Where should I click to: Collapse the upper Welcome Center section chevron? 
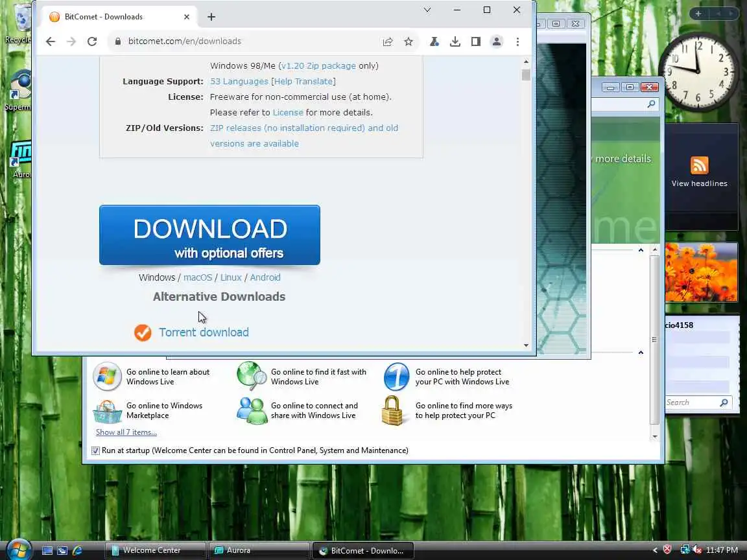click(x=641, y=250)
